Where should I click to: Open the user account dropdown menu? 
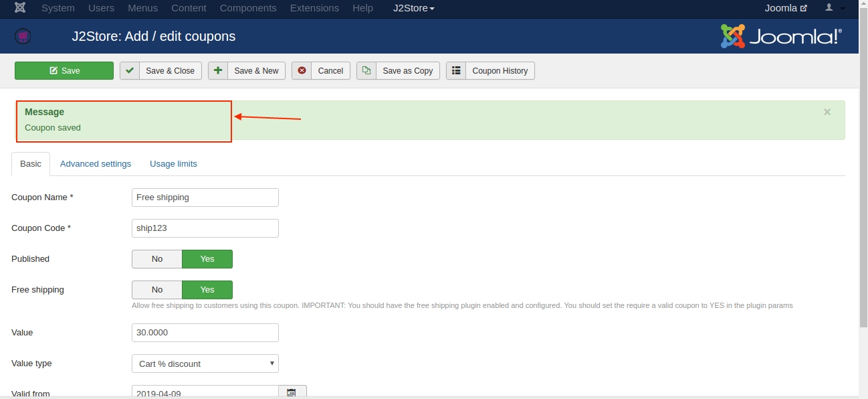point(835,8)
